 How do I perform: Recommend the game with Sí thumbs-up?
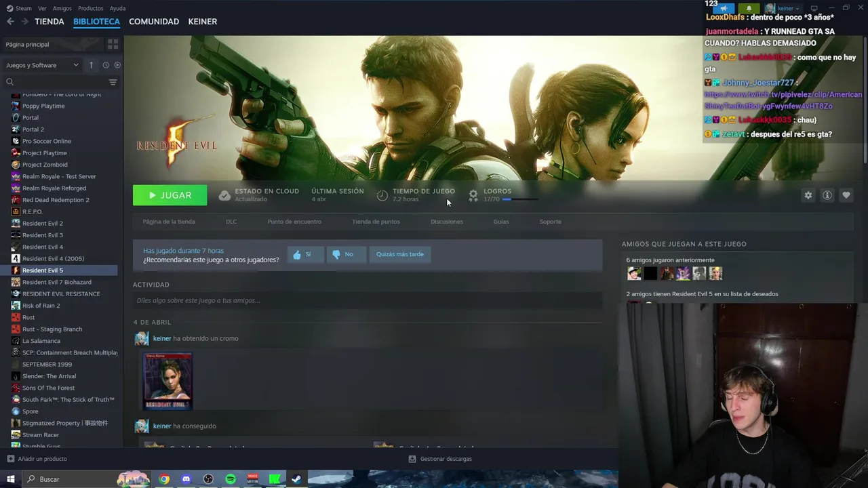tap(305, 254)
